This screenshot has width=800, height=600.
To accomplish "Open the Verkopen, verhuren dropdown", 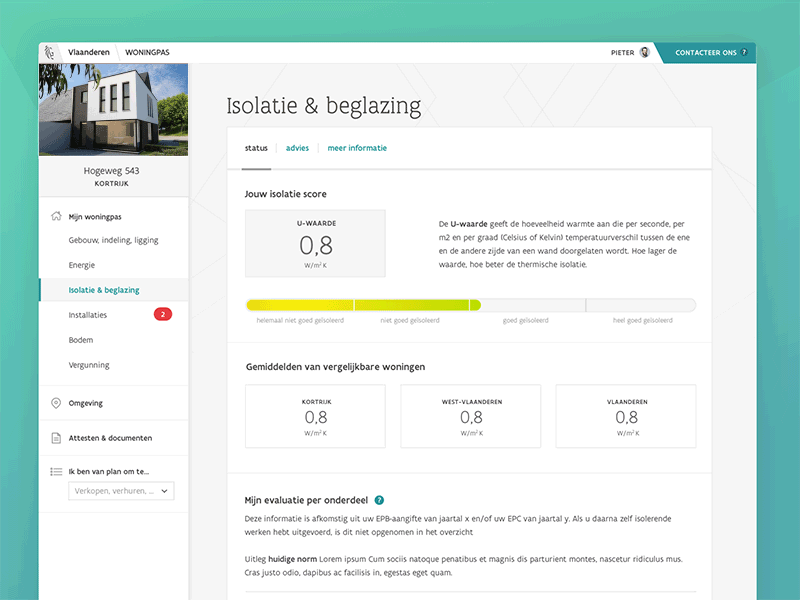I will 121,490.
